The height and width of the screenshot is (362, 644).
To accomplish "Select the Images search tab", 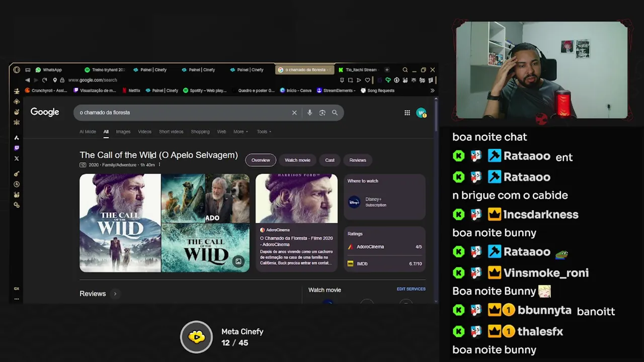I will tap(123, 132).
